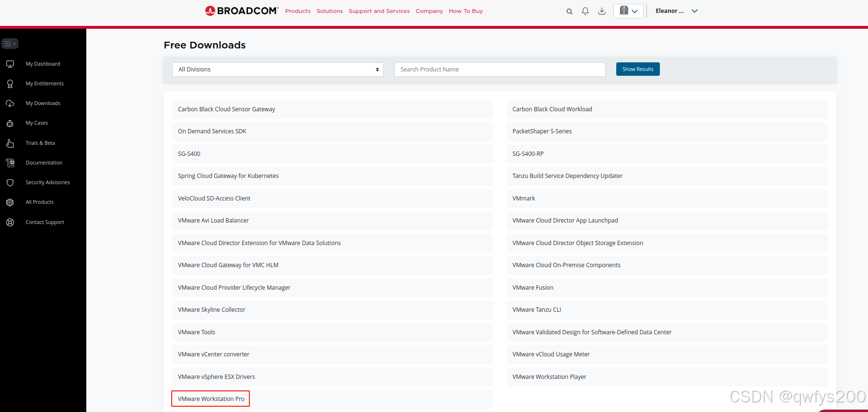868x412 pixels.
Task: Open My Downloads page
Action: (43, 103)
